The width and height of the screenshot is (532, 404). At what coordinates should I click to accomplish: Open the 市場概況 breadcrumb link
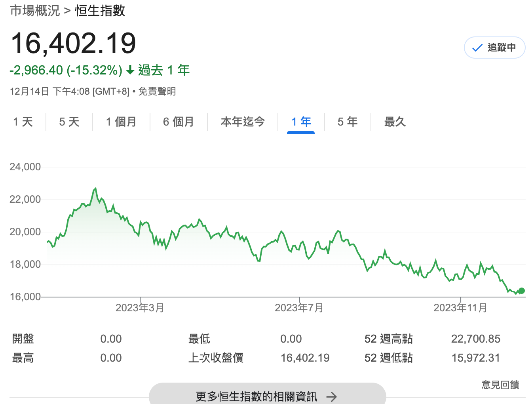coord(35,11)
